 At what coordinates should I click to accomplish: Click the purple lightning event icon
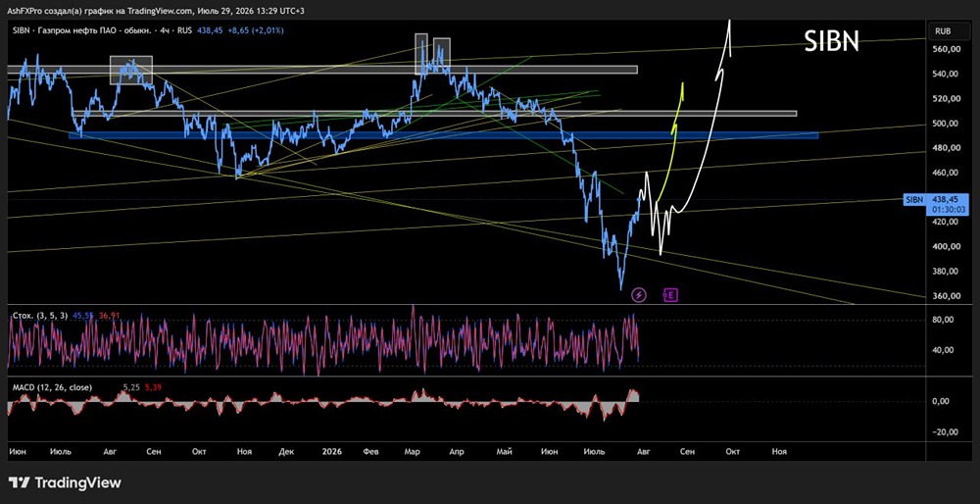tap(639, 294)
